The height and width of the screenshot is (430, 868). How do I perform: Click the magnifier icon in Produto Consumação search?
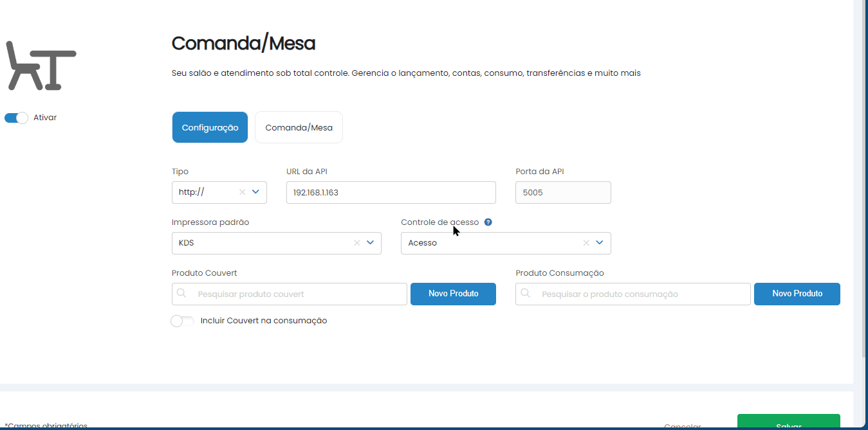coord(526,294)
